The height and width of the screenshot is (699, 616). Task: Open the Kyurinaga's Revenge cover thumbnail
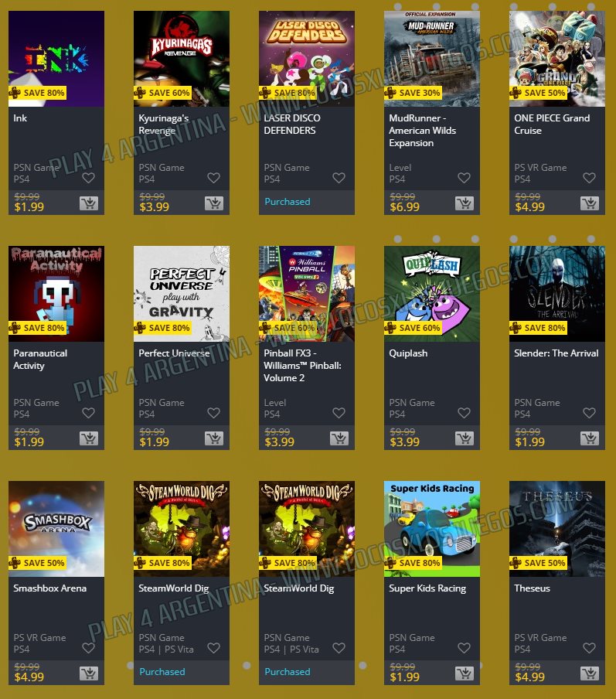tap(182, 59)
